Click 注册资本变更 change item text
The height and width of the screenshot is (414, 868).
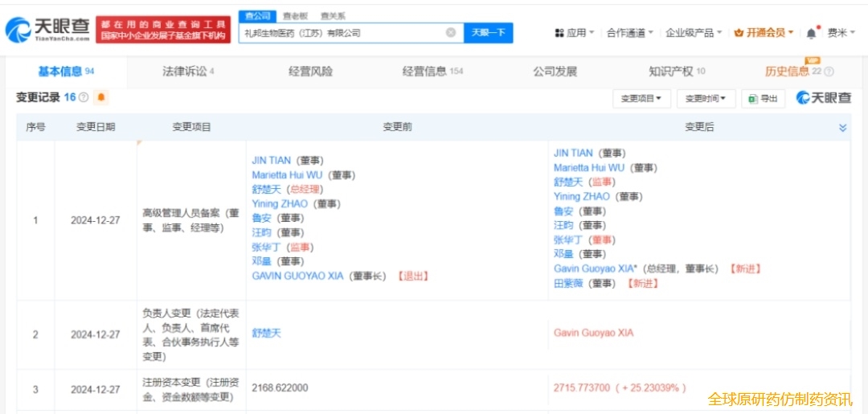(191, 390)
